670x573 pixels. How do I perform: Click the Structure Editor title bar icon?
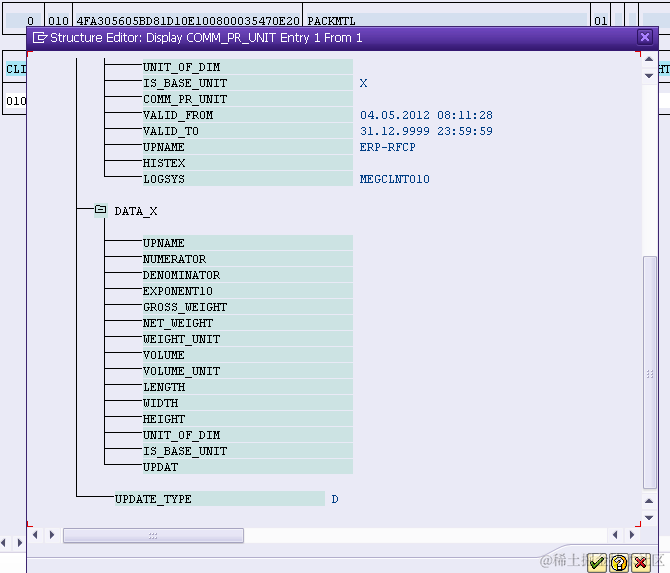40,38
